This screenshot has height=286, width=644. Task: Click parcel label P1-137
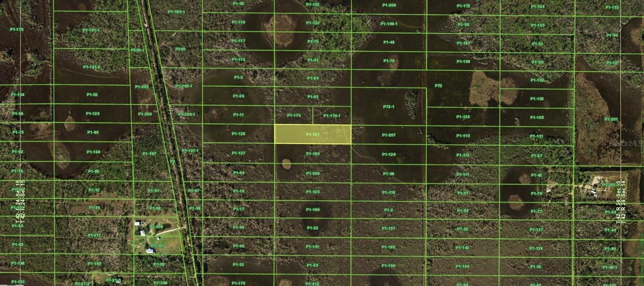(536, 229)
